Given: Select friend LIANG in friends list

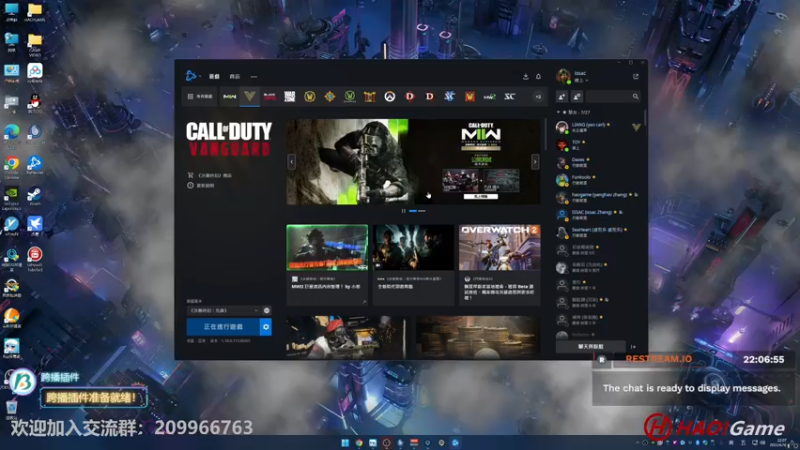Looking at the screenshot, I should [598, 128].
